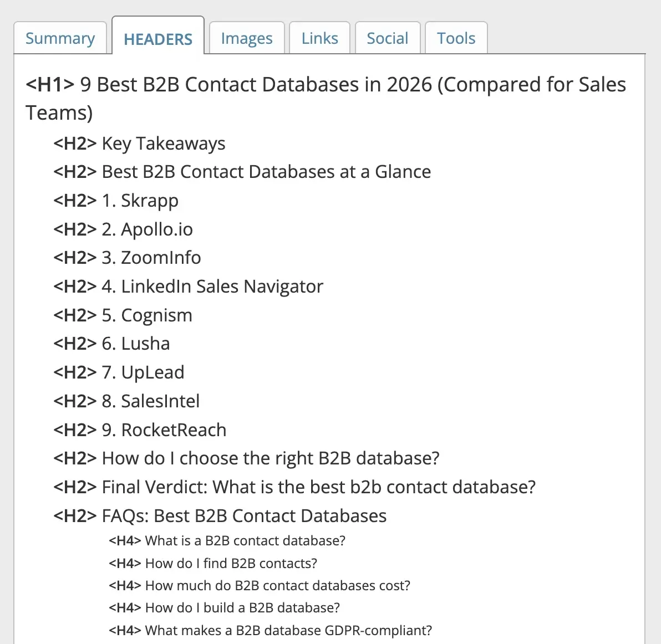Switch to the Summary tab
The height and width of the screenshot is (644, 661).
tap(60, 38)
